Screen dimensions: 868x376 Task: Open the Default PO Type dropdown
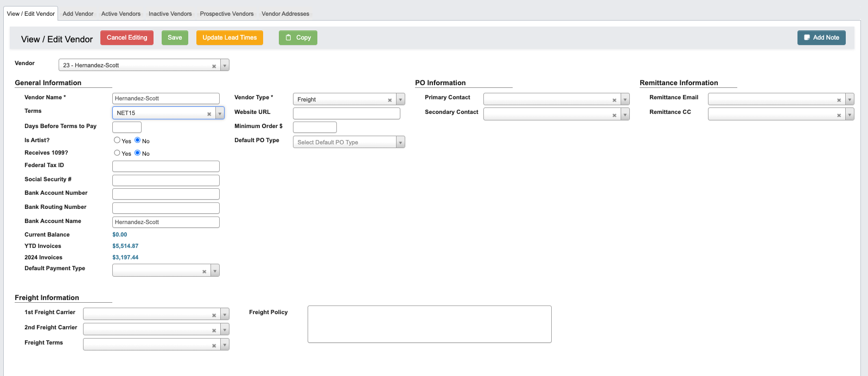[400, 142]
